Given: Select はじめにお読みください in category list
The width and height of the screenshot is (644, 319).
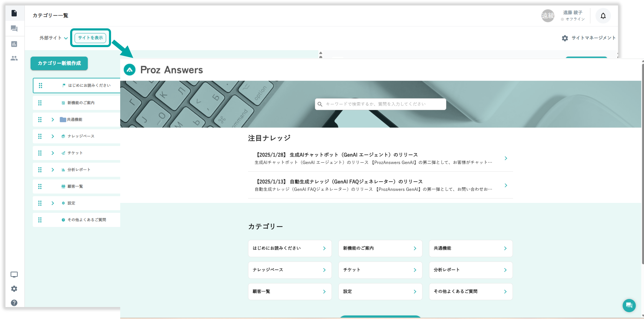Looking at the screenshot, I should pyautogui.click(x=89, y=86).
